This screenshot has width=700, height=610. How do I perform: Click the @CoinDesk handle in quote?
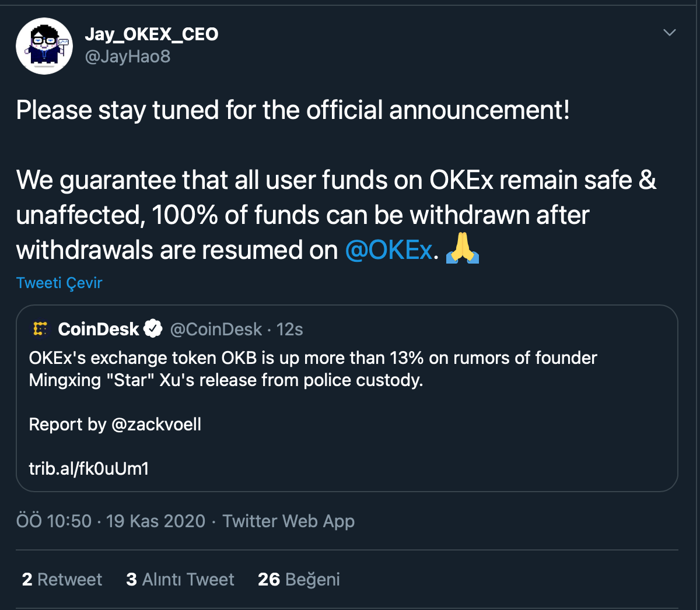coord(216,329)
